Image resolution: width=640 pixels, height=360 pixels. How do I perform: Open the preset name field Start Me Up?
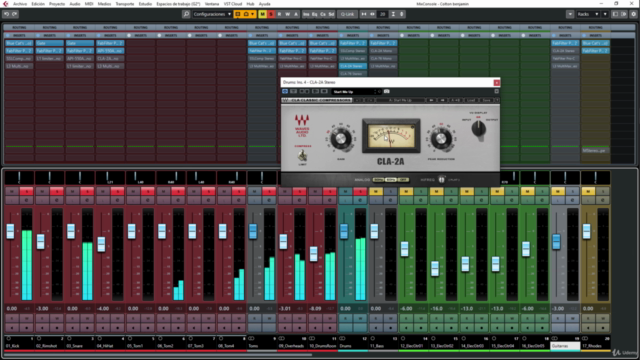(354, 92)
